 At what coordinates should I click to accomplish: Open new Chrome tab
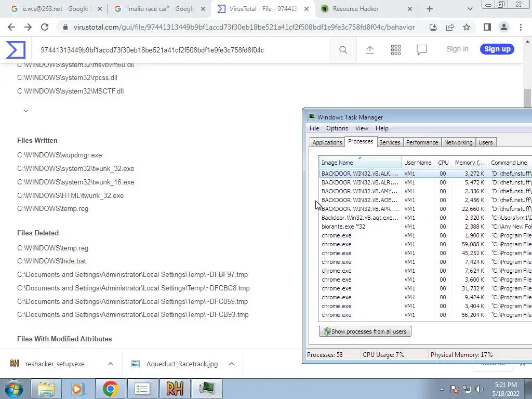coord(430,9)
